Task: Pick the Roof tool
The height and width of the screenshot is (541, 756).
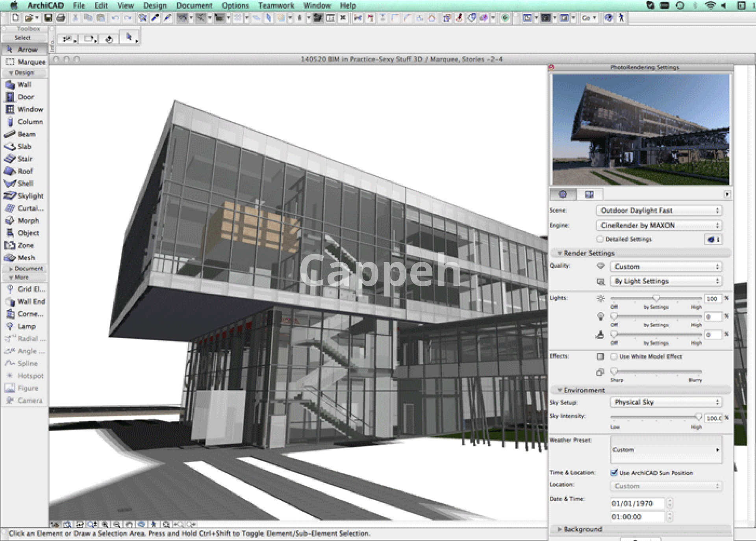Action: click(x=24, y=171)
